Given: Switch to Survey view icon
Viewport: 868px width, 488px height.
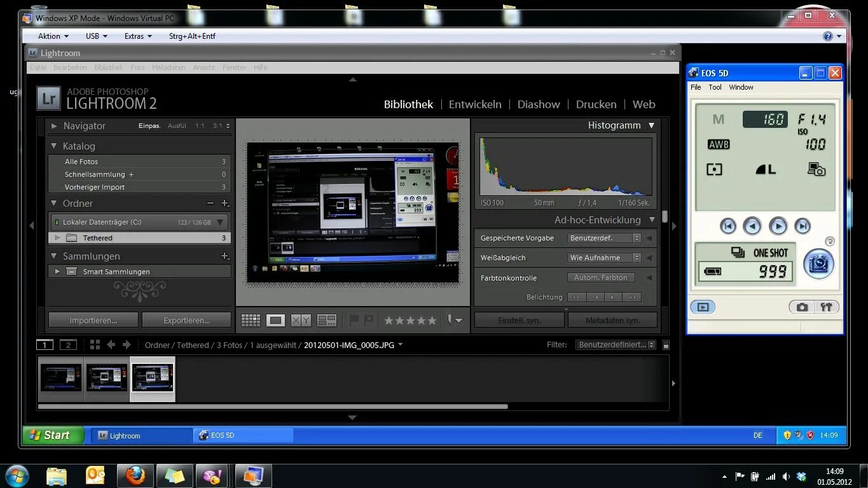Looking at the screenshot, I should (x=326, y=321).
